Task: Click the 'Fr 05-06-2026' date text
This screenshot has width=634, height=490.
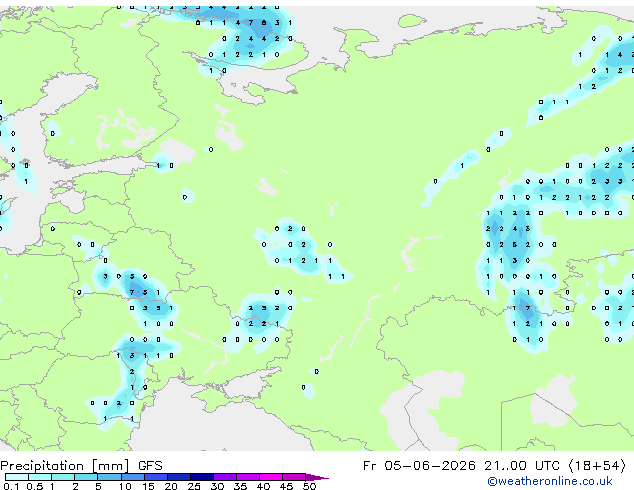Action: (419, 466)
